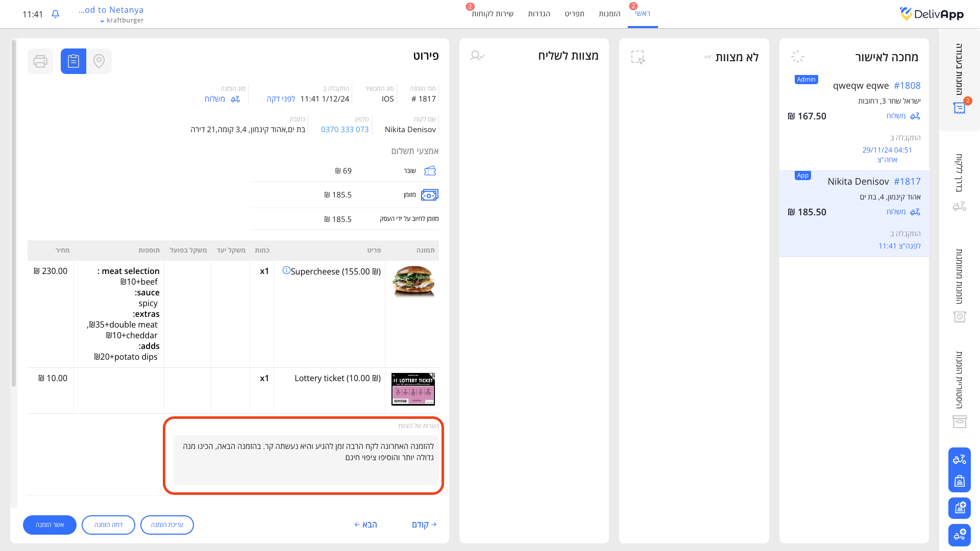The width and height of the screenshot is (980, 551).
Task: Open the archived orders box sidebar icon
Action: tap(959, 421)
